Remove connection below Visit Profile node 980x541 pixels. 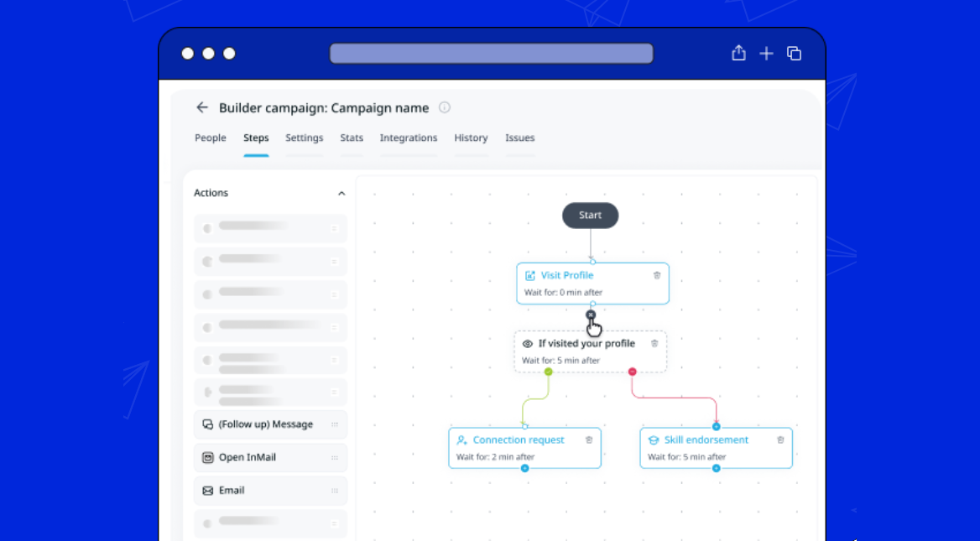[x=591, y=315]
